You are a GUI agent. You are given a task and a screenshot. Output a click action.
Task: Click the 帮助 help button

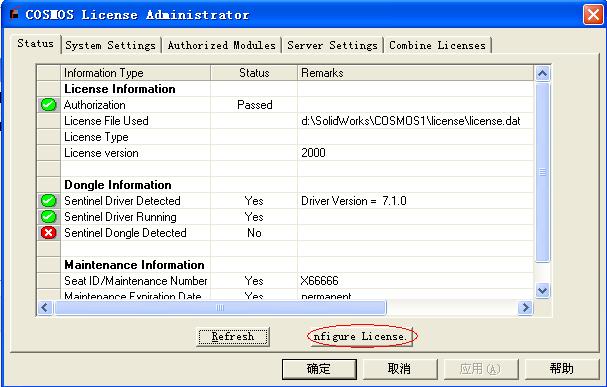[x=561, y=369]
